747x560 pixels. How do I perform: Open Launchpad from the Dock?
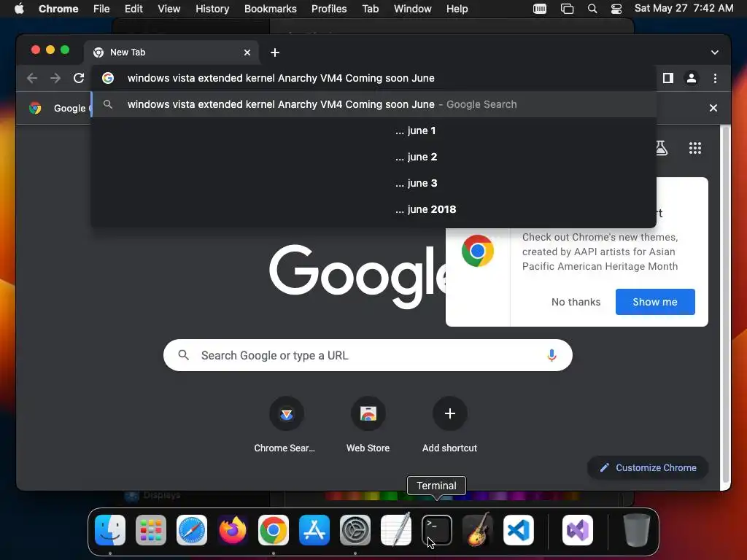[151, 530]
